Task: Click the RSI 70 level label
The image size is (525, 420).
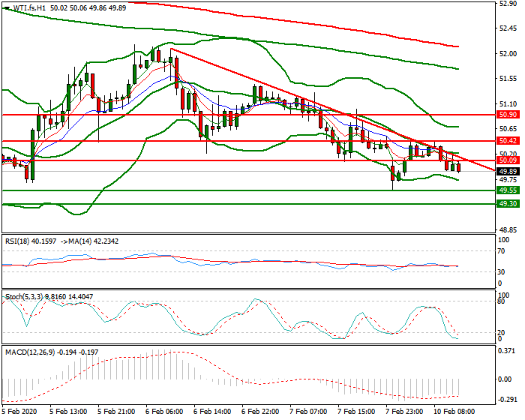Action: tap(502, 251)
